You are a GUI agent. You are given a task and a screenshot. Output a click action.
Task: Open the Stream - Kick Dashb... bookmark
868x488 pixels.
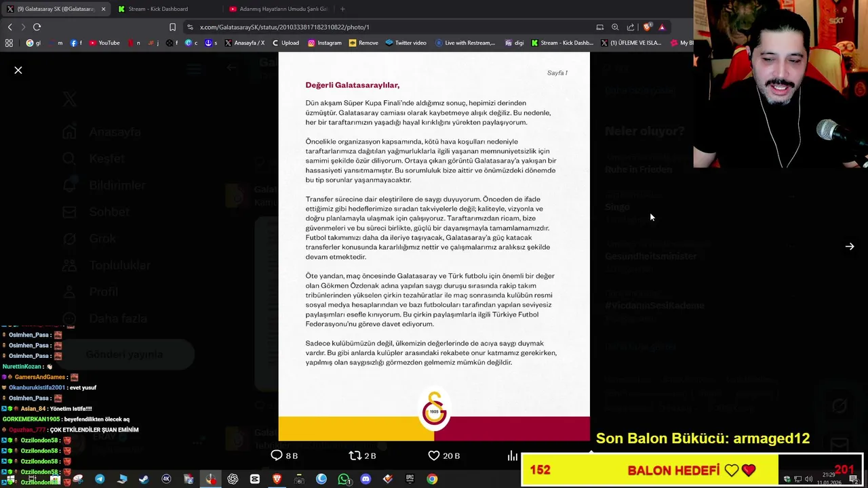[x=563, y=43]
